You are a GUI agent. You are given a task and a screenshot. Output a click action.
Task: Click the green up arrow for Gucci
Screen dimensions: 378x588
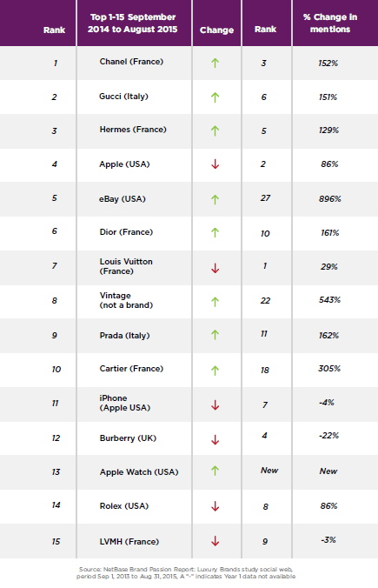[x=215, y=97]
